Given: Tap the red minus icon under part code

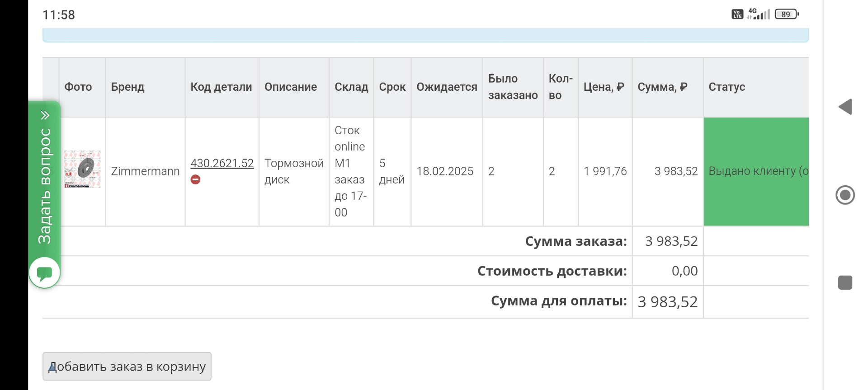Looking at the screenshot, I should pos(195,179).
